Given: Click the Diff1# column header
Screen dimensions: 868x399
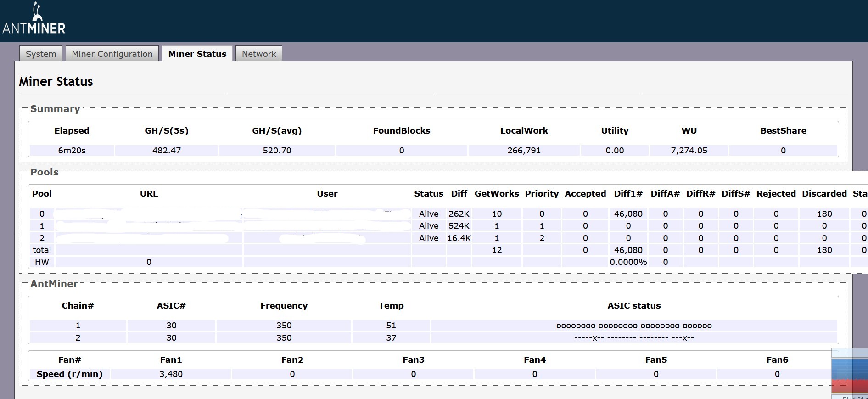Looking at the screenshot, I should tap(628, 194).
